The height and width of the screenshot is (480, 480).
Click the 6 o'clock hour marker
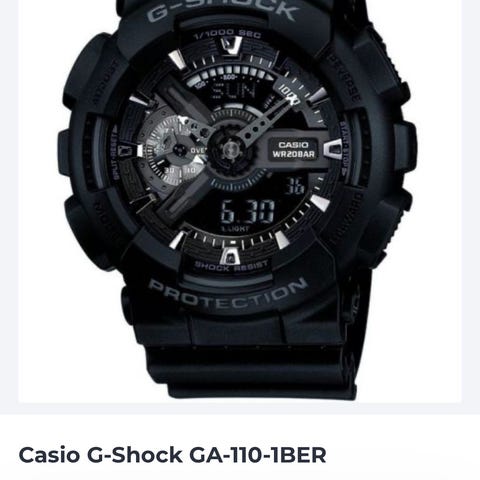[229, 256]
